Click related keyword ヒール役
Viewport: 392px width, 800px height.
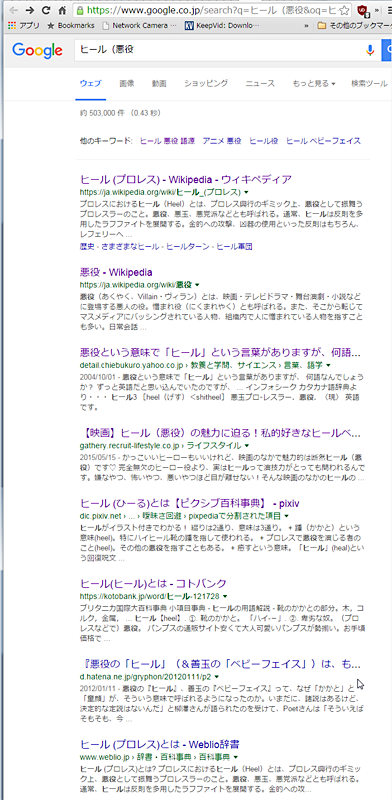[x=263, y=141]
